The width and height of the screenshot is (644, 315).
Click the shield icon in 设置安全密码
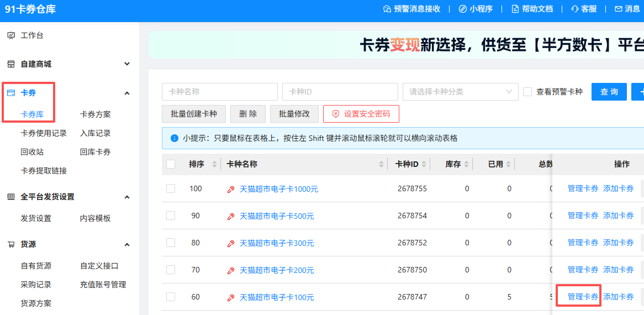click(x=335, y=114)
